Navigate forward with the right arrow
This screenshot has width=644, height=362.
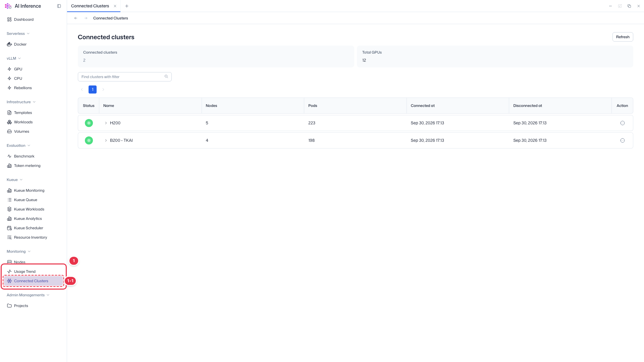coord(86,18)
